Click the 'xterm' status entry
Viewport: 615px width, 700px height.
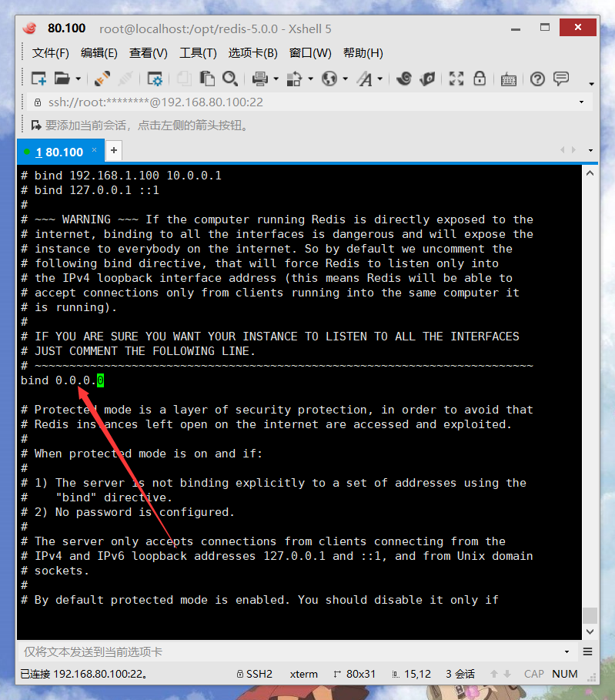pos(304,674)
